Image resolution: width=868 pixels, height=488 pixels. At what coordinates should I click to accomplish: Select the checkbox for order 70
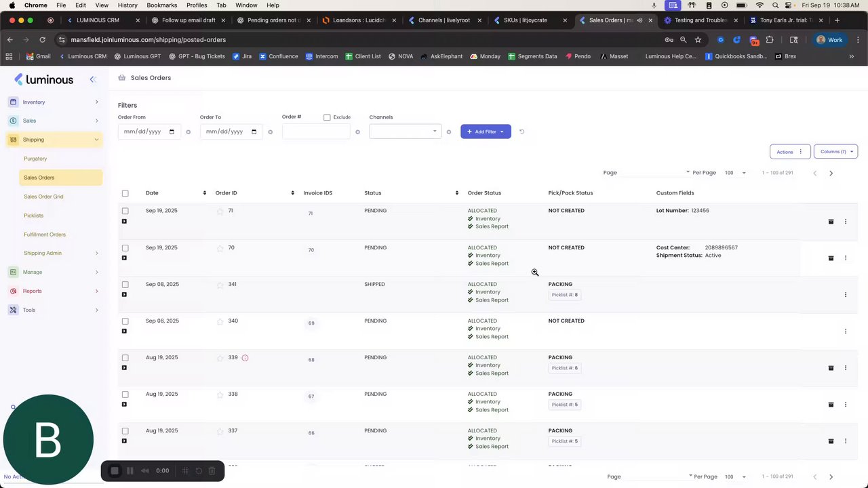(125, 247)
